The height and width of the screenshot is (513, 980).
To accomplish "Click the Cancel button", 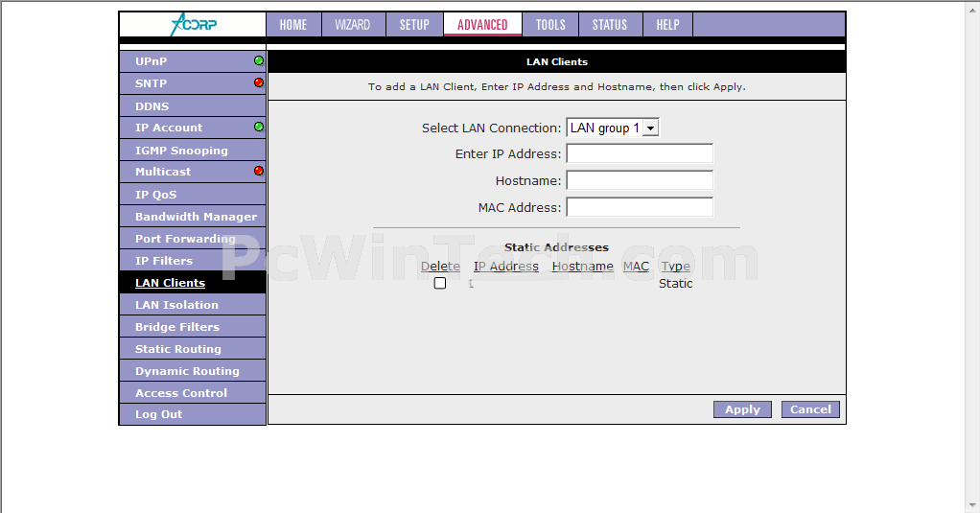I will click(810, 409).
